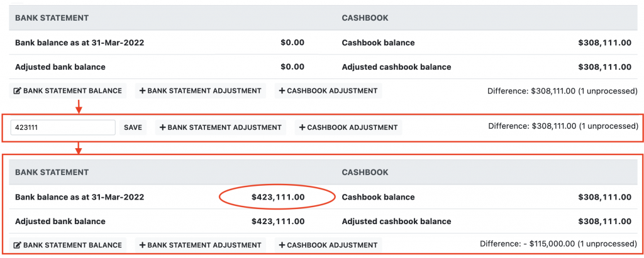This screenshot has width=644, height=258.
Task: Hit plus icon of CASHBOOK ADJUSTMENT under the $423,111.00 table
Action: pos(282,245)
